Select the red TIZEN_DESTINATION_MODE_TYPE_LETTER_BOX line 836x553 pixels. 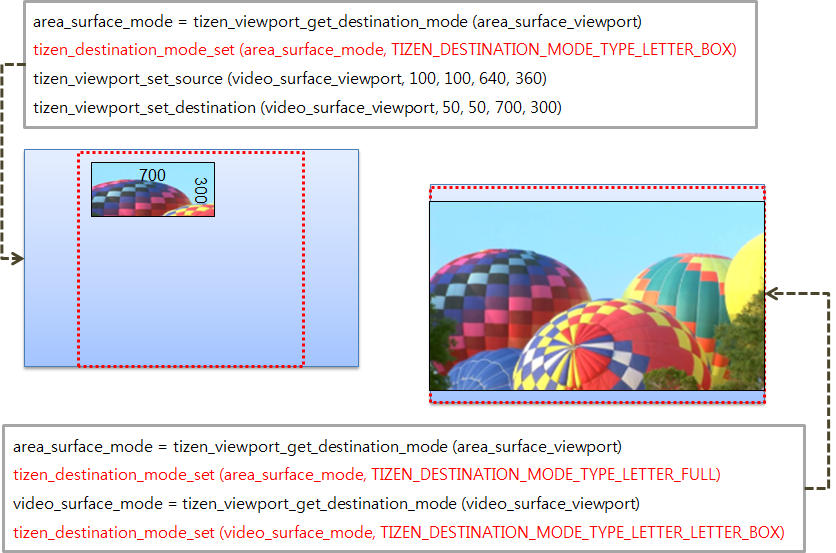pos(385,49)
